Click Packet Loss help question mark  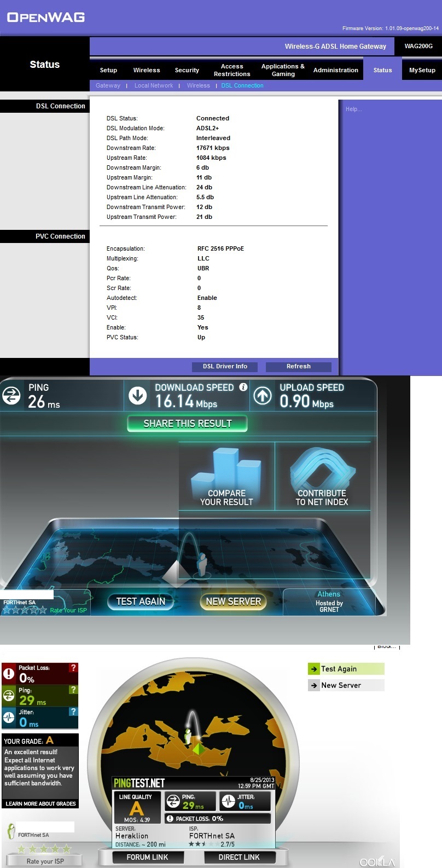click(x=73, y=668)
